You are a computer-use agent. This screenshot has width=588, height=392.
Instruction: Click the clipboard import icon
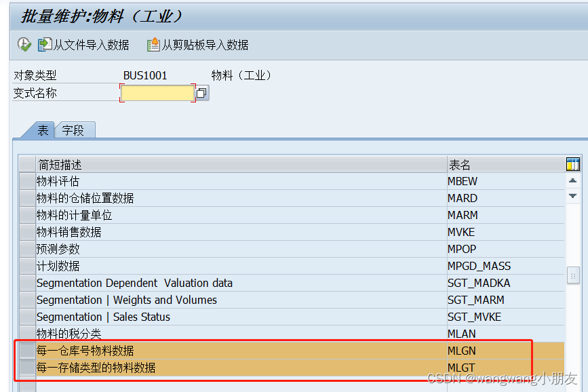(x=153, y=45)
